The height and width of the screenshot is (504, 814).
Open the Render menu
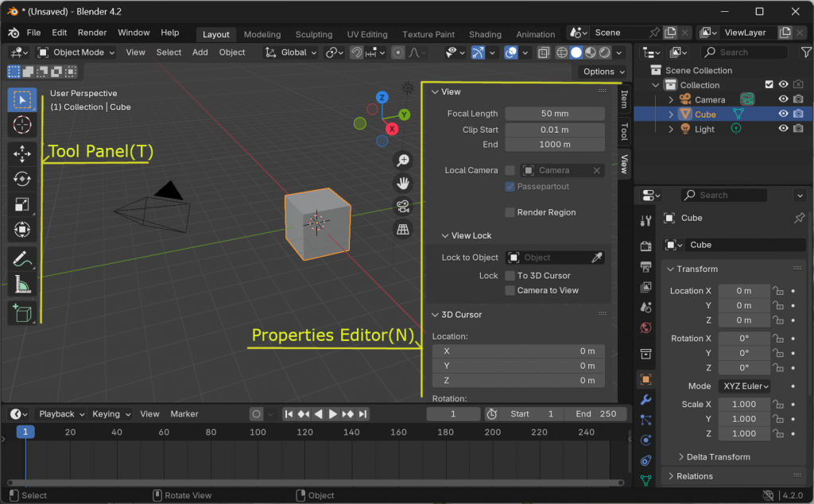(x=92, y=33)
